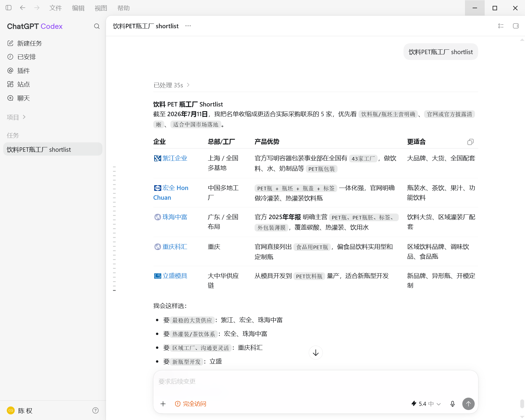Click the 大中华供应链 table cell
The width and height of the screenshot is (525, 420).
[x=223, y=281]
